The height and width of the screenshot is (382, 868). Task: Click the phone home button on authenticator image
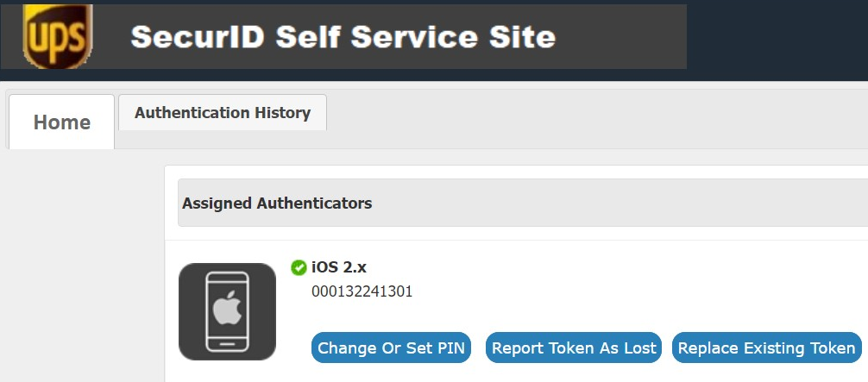point(228,344)
